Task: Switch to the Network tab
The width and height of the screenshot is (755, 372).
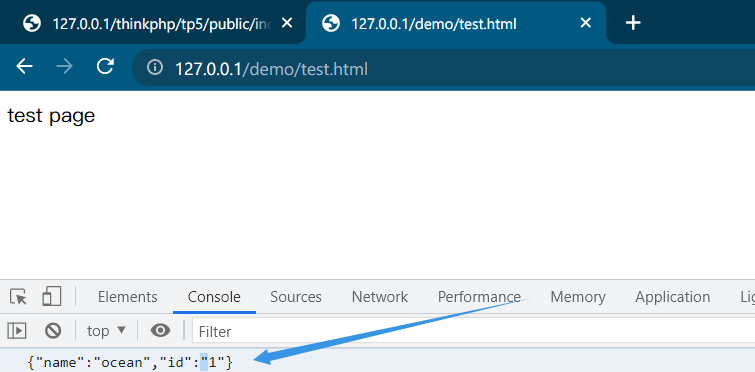Action: 380,297
